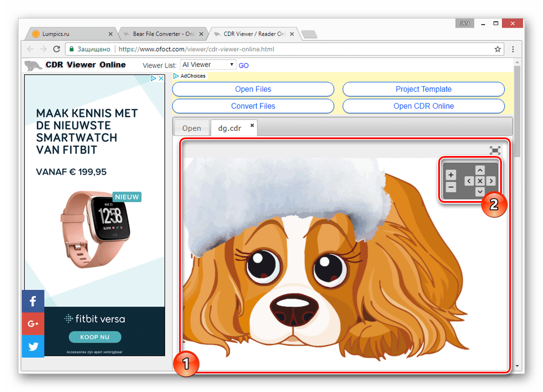Toggle fullscreen viewer icon

pos(495,150)
